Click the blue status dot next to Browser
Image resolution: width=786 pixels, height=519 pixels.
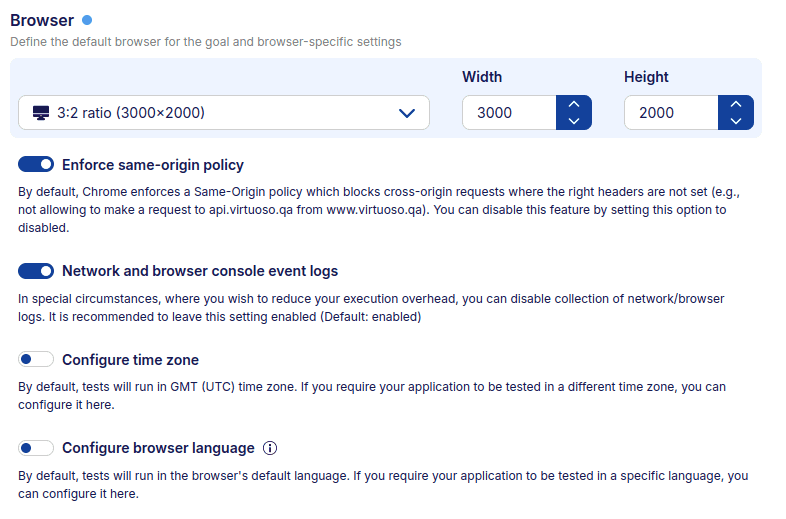click(87, 20)
